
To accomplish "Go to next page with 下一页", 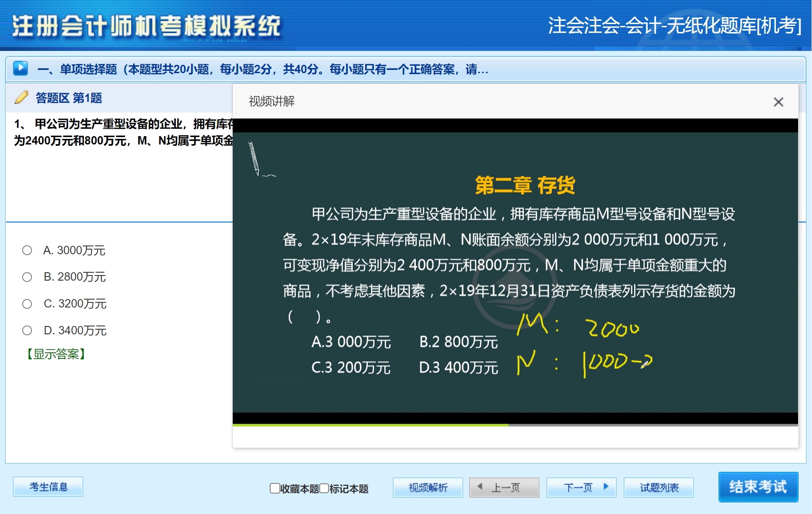I will (x=582, y=488).
